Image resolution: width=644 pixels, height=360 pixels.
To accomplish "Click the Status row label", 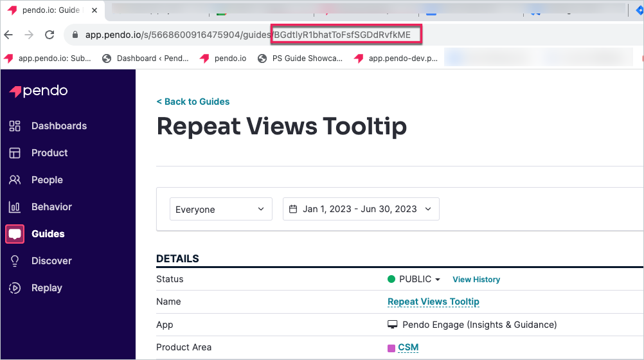I will [170, 279].
